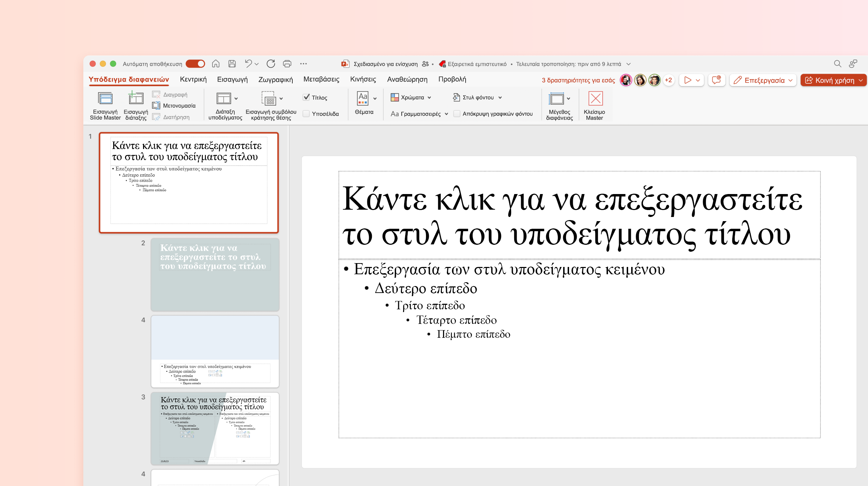Open the more options ellipsis in title bar
Image resolution: width=868 pixels, height=486 pixels.
(x=303, y=64)
